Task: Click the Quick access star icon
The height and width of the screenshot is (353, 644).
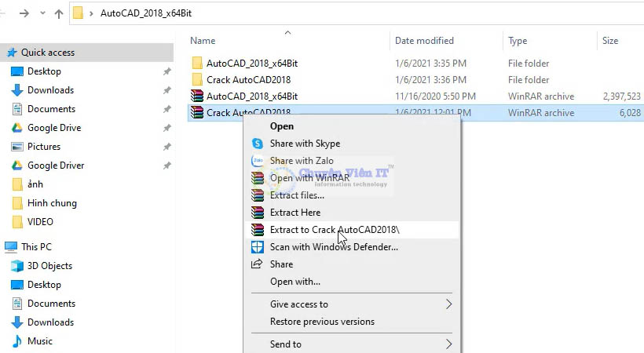Action: click(x=12, y=53)
